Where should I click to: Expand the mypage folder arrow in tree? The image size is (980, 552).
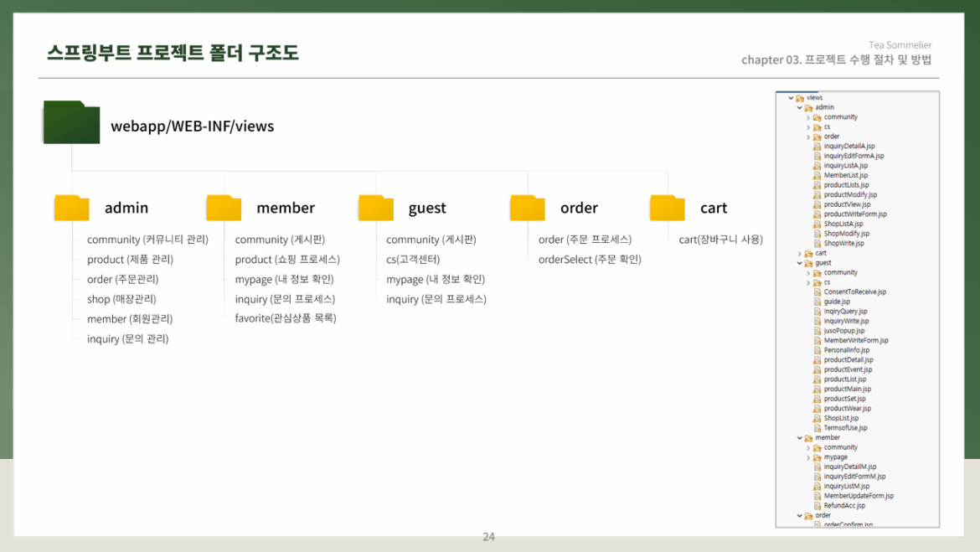point(808,457)
